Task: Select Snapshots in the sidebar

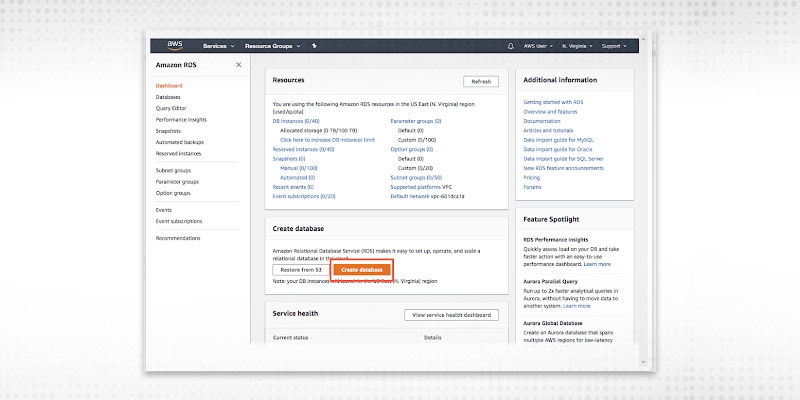Action: tap(168, 131)
